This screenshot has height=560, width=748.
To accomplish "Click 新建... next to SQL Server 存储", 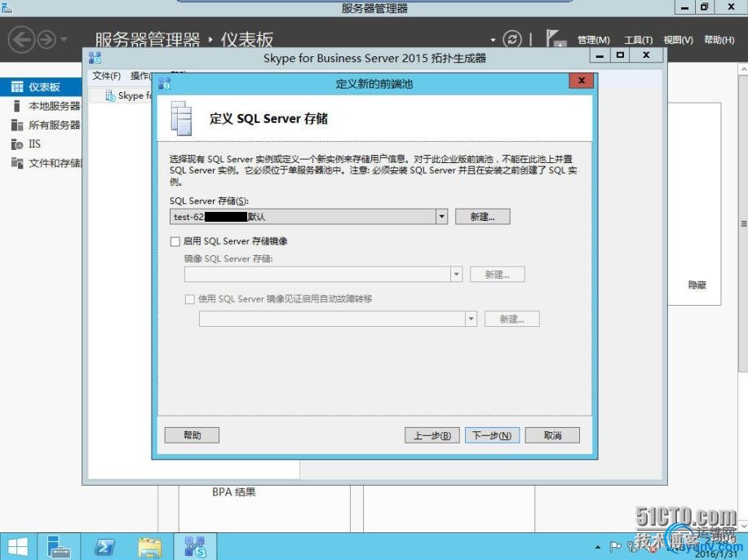I will 482,217.
